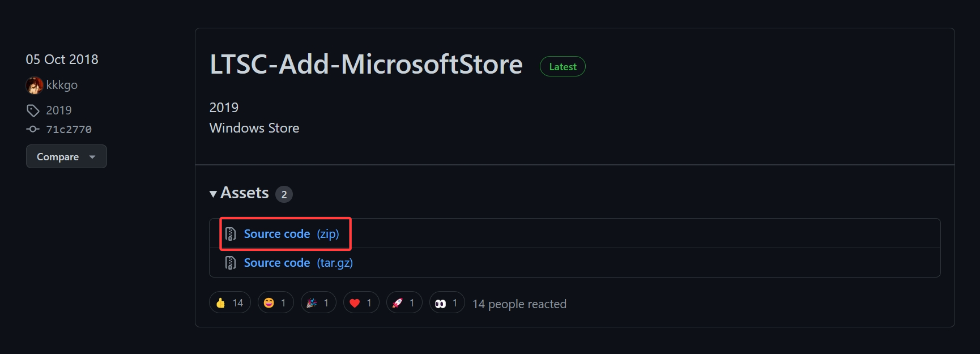
Task: Collapse the Assets section
Action: (212, 193)
